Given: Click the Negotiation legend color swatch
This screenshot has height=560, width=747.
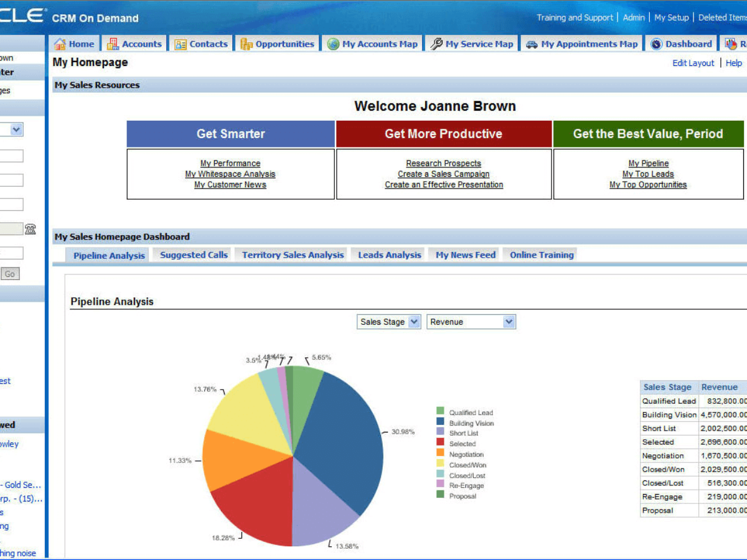Looking at the screenshot, I should 441,453.
